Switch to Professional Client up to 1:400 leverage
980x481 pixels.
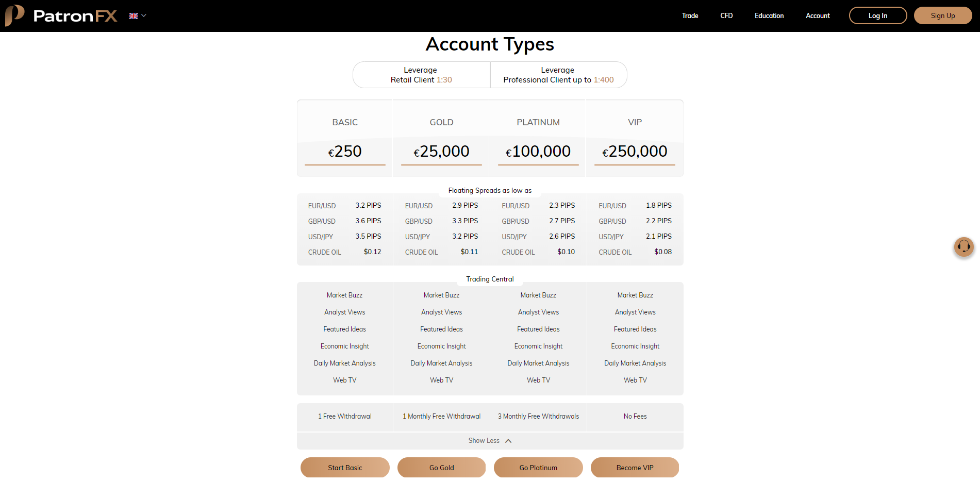(558, 75)
